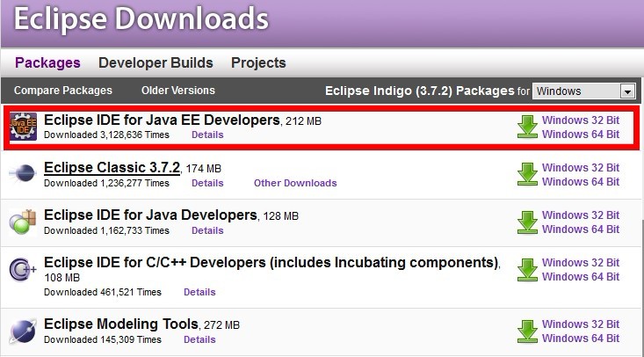The image size is (644, 357).
Task: Click the 'Downloaded 1,236,277 Times' text
Action: (x=106, y=183)
